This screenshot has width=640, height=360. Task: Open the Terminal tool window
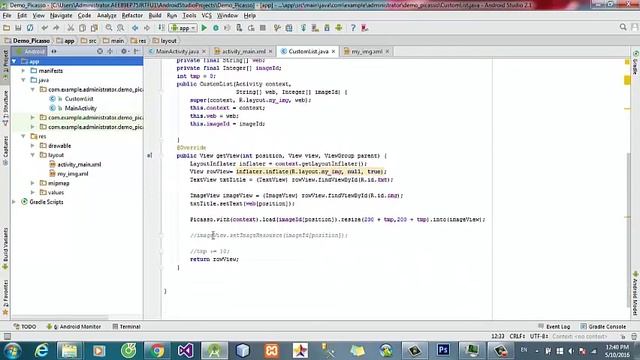point(127,327)
